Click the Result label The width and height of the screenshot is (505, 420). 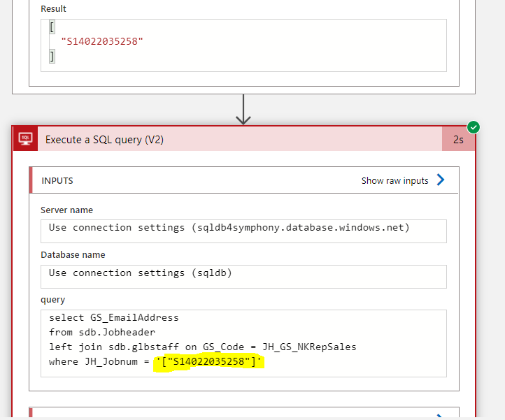pos(53,8)
